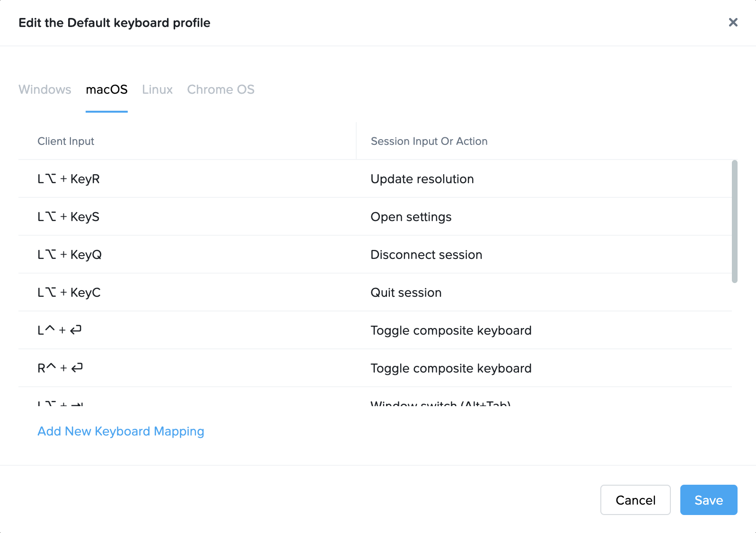Screen dimensions: 756x533
Task: Switch to the Linux tab
Action: [157, 89]
